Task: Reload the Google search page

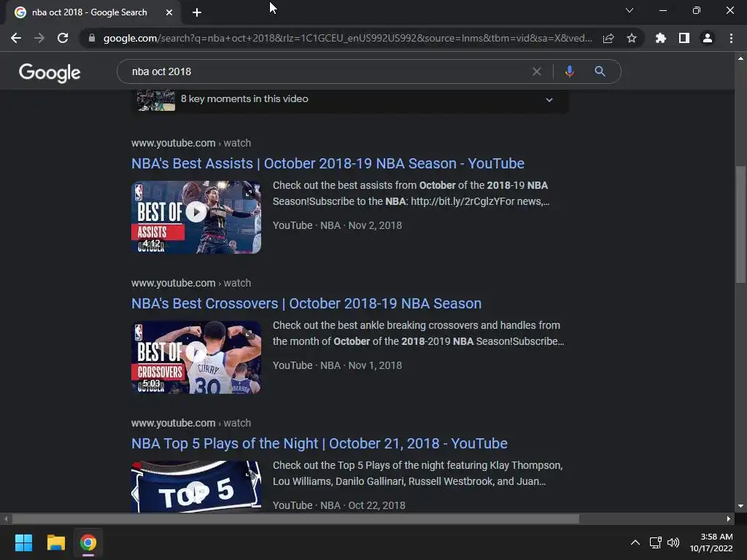Action: click(63, 38)
